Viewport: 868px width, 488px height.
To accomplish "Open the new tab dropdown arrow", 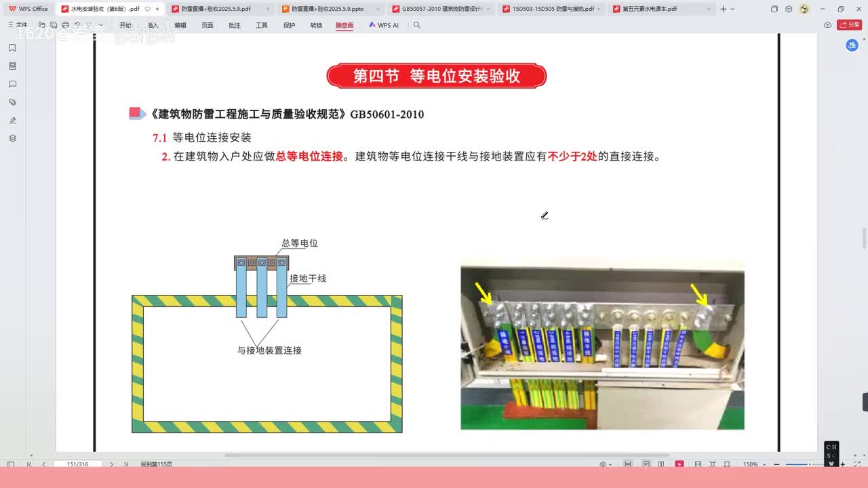I will [x=732, y=9].
